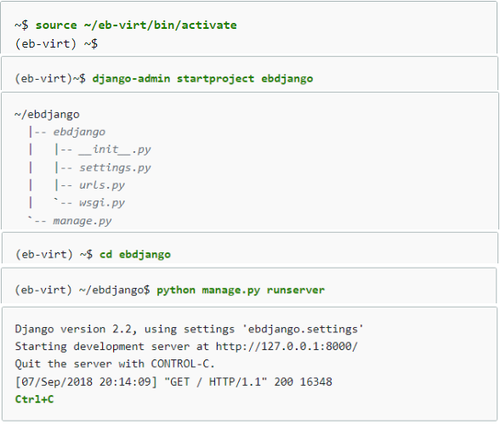Select manage.py at the tree bottom

click(x=82, y=221)
